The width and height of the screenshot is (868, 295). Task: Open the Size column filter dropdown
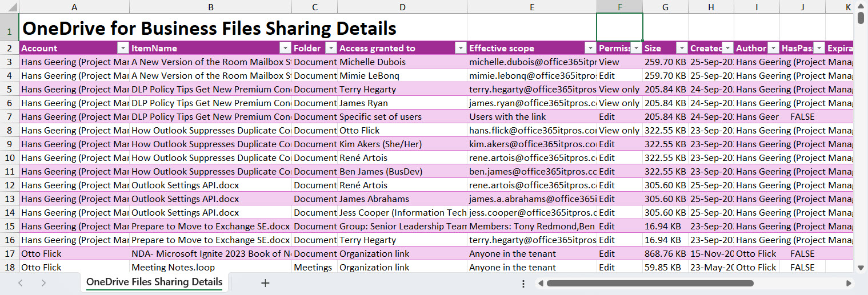(x=682, y=48)
